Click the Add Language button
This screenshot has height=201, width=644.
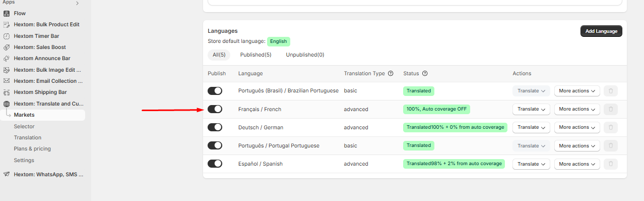(601, 31)
